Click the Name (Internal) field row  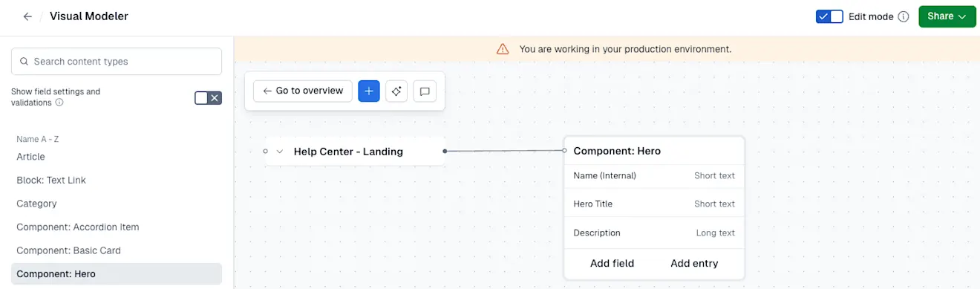point(654,175)
